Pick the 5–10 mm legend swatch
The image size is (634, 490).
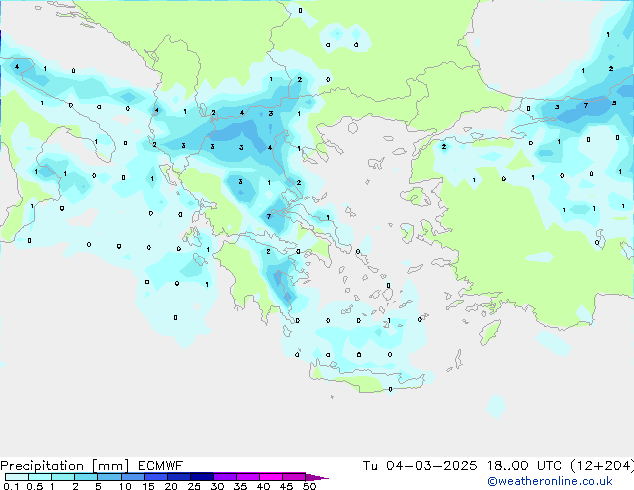coord(109,477)
